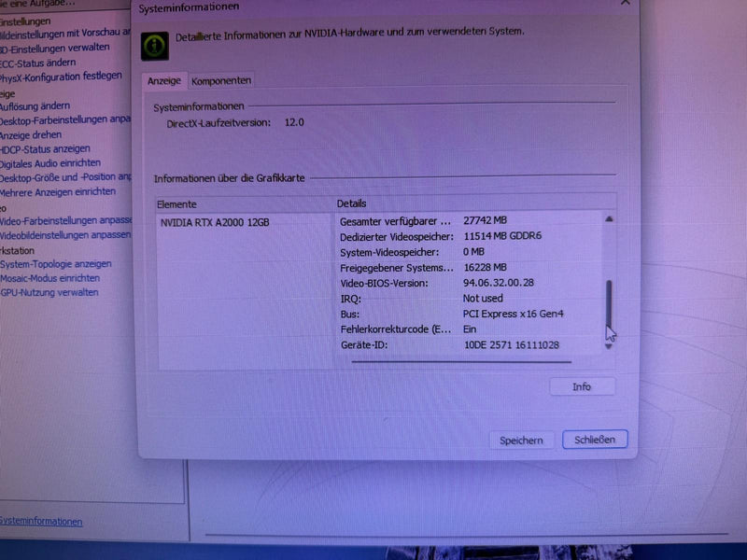Click the Info button
747x560 pixels.
coord(582,386)
